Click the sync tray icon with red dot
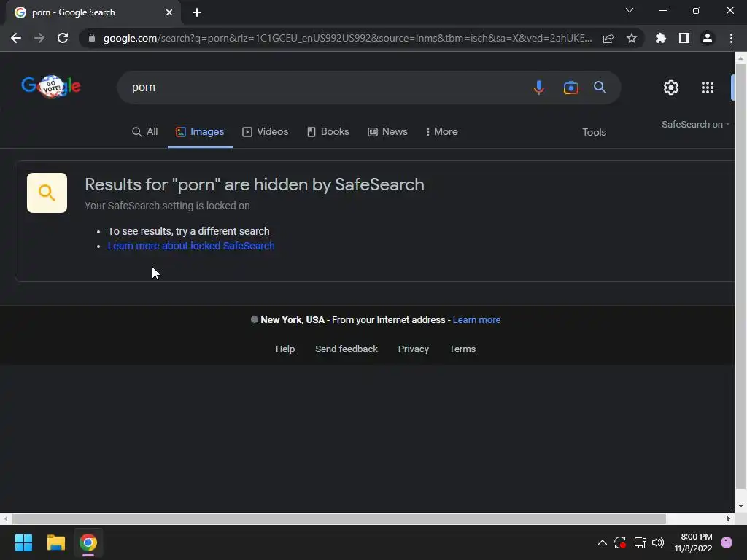Image resolution: width=747 pixels, height=560 pixels. pyautogui.click(x=620, y=542)
